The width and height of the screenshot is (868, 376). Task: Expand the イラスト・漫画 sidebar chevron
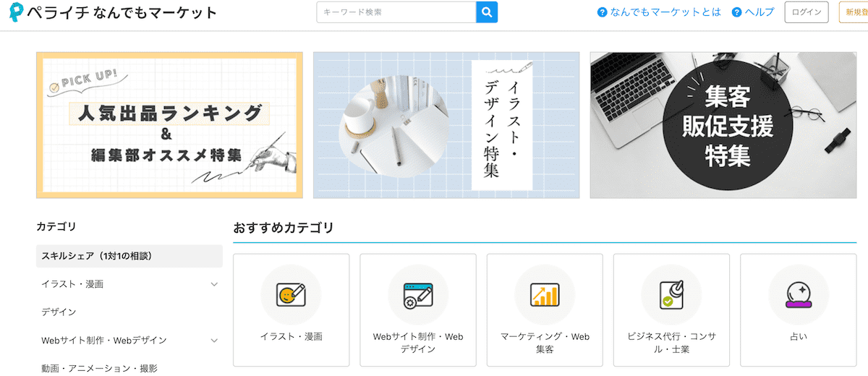coord(214,284)
